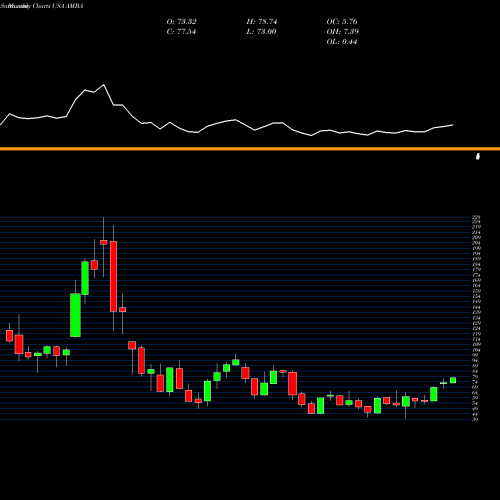500x500 pixels.
Task: Click the 214 price axis label
Action: coord(476,232)
